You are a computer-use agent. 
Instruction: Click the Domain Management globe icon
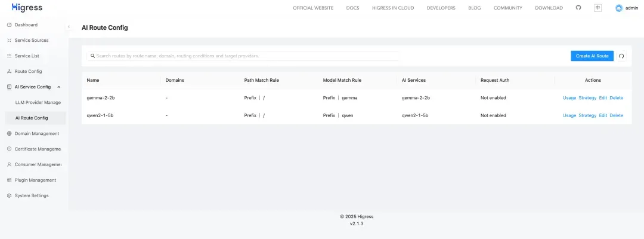click(9, 134)
